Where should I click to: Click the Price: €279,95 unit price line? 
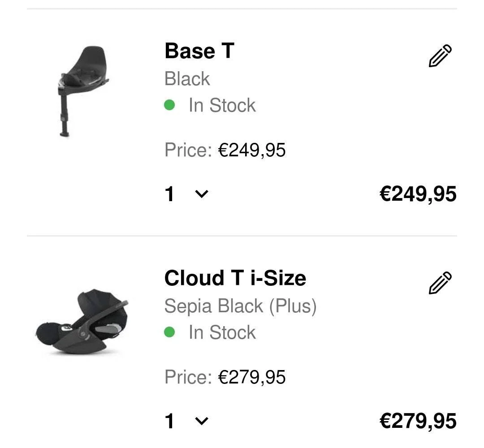point(225,377)
